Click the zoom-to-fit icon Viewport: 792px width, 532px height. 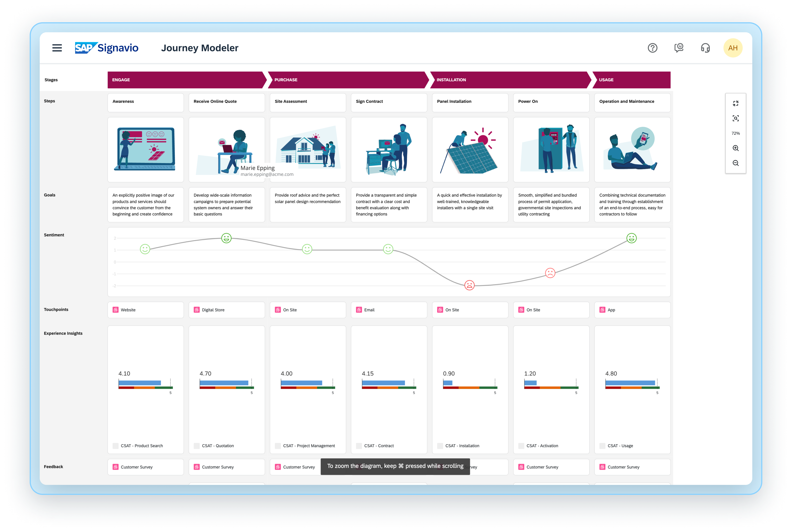click(x=735, y=118)
